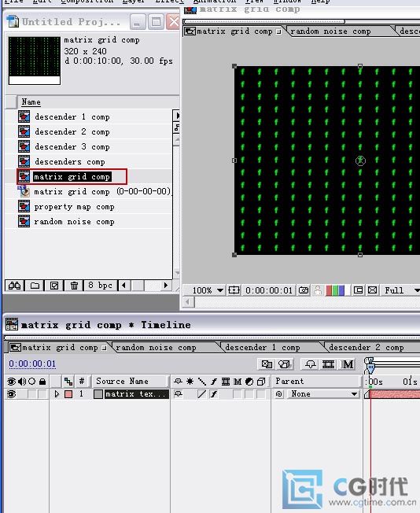Viewport: 420px width, 513px height.
Task: Show last snapshot person icon
Action: [317, 290]
